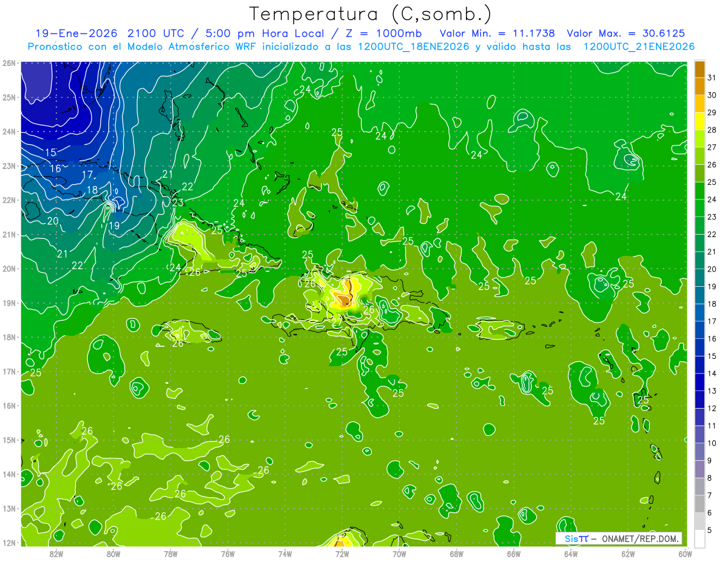Click the '14N' latitude axis label

(9, 474)
